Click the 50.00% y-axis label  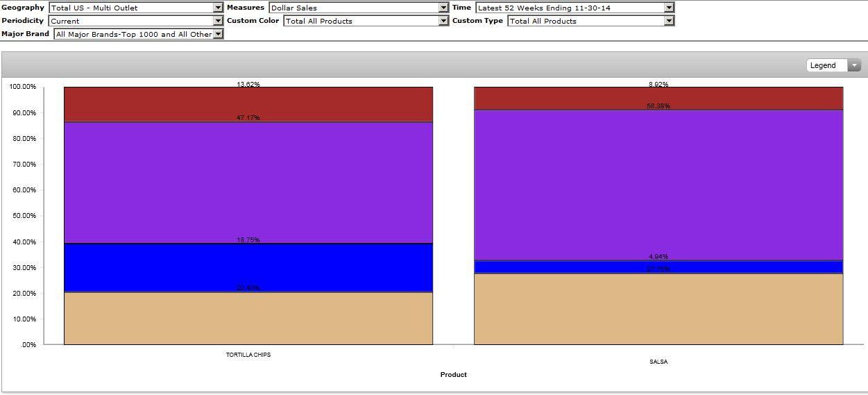pyautogui.click(x=23, y=216)
